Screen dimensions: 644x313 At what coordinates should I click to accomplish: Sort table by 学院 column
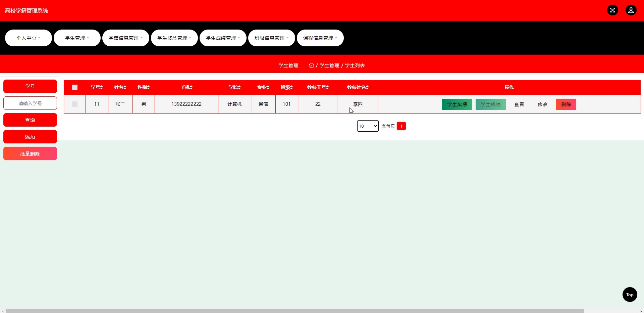click(234, 87)
